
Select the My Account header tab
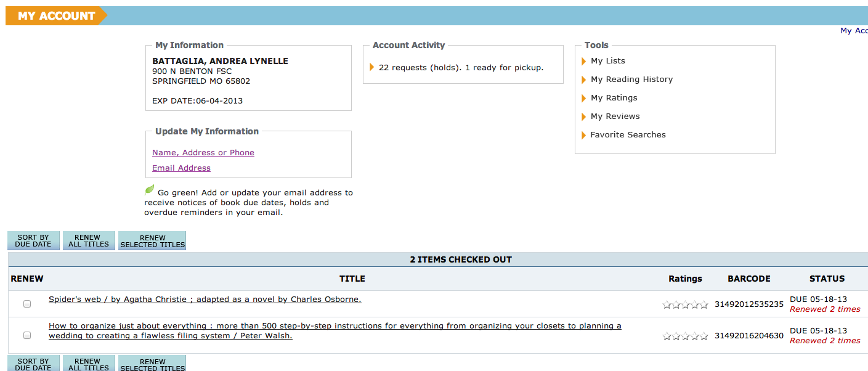56,16
